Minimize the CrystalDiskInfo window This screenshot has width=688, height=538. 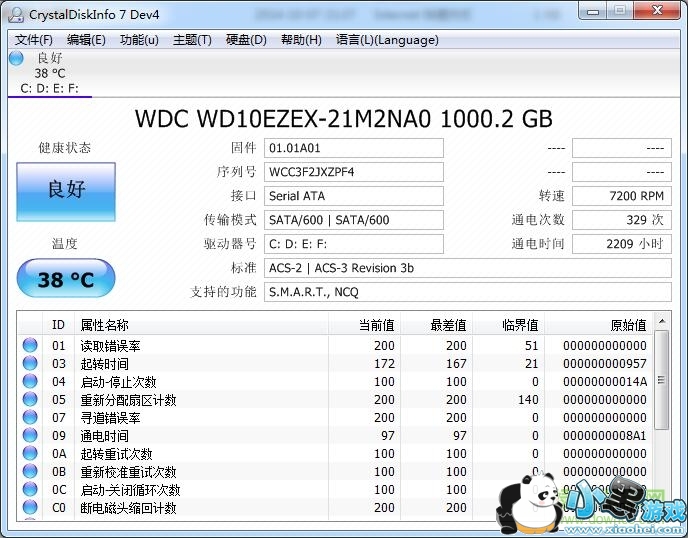point(593,11)
